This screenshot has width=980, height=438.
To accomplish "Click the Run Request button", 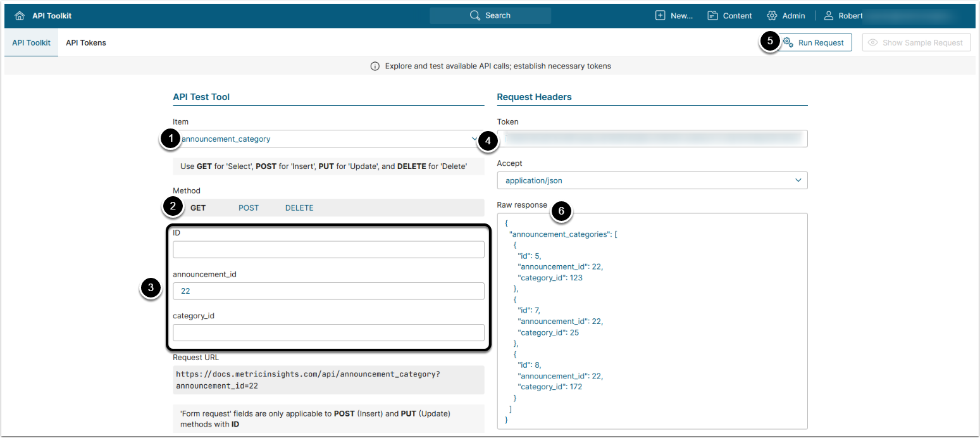I will [814, 42].
